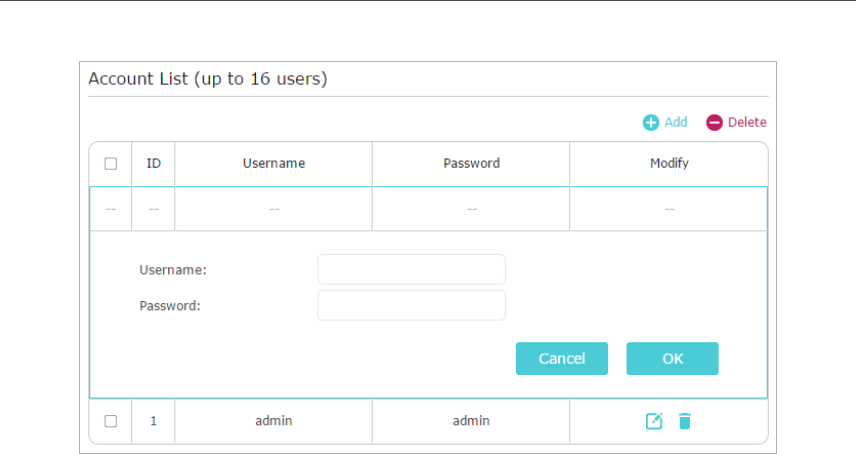Click trash icon for admin row
Screen dimensions: 856x454
pos(684,421)
